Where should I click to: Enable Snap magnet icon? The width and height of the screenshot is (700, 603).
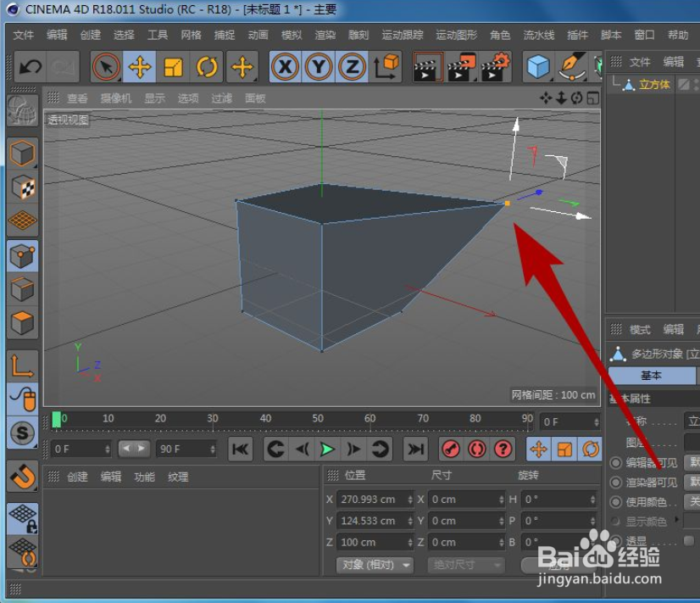point(22,476)
